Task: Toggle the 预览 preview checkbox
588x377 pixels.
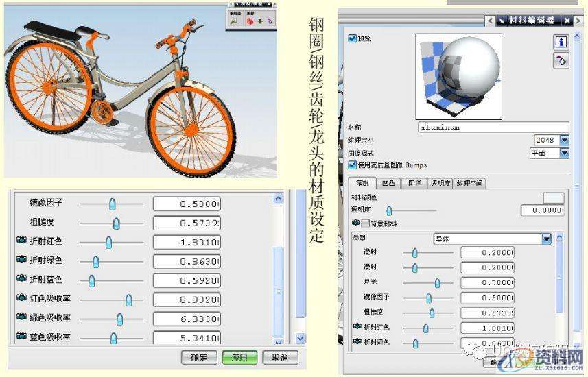Action: tap(353, 39)
